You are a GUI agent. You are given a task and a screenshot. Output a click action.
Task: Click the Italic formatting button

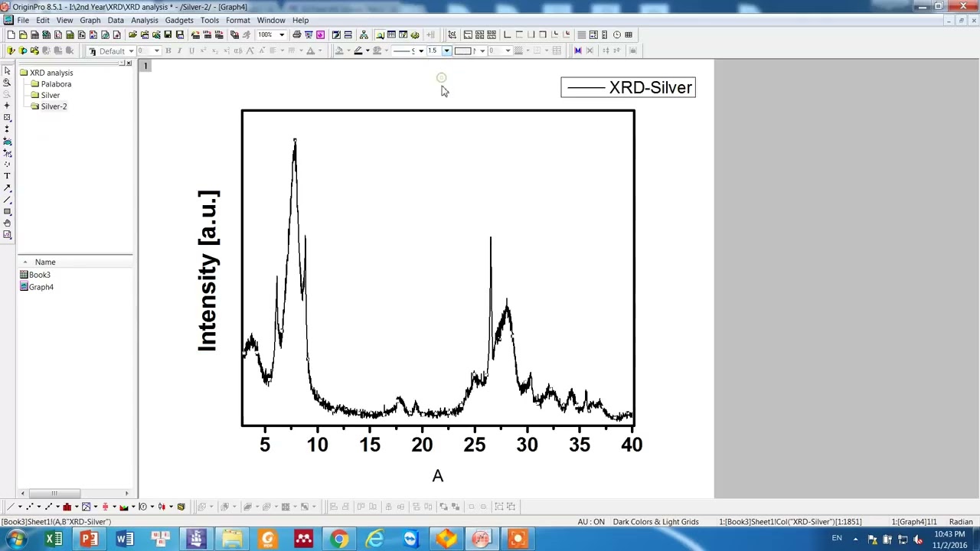(179, 51)
